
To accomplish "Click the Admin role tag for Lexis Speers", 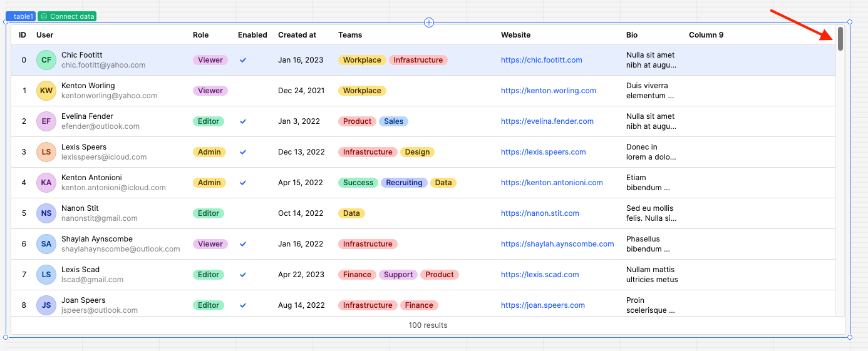I will point(209,152).
